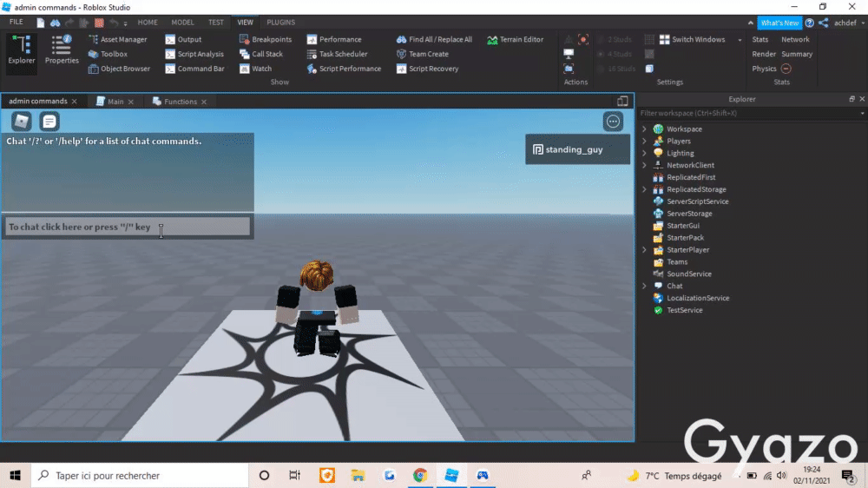Open the Functions script tab
Screen dimensions: 868x488
coord(180,102)
